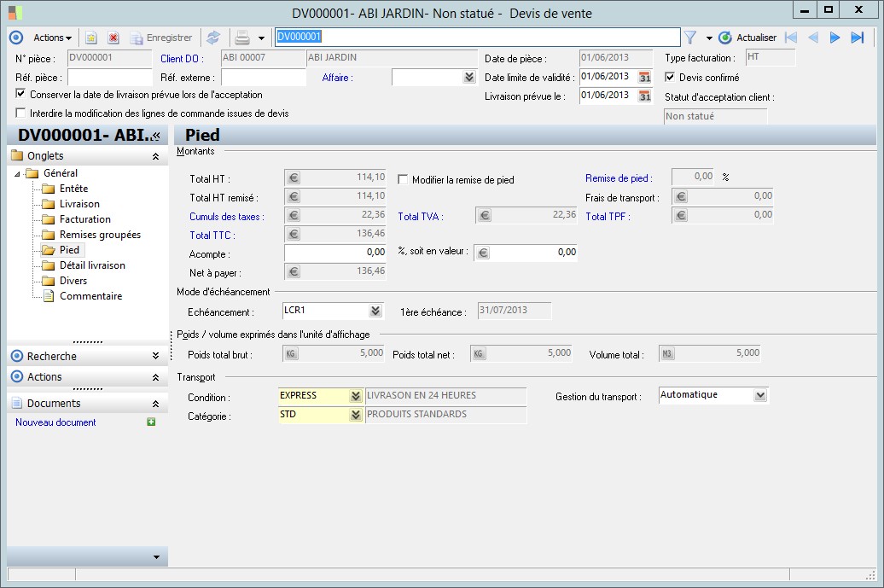Click the Actualiser button
Image resolution: width=884 pixels, height=588 pixels.
click(x=748, y=38)
